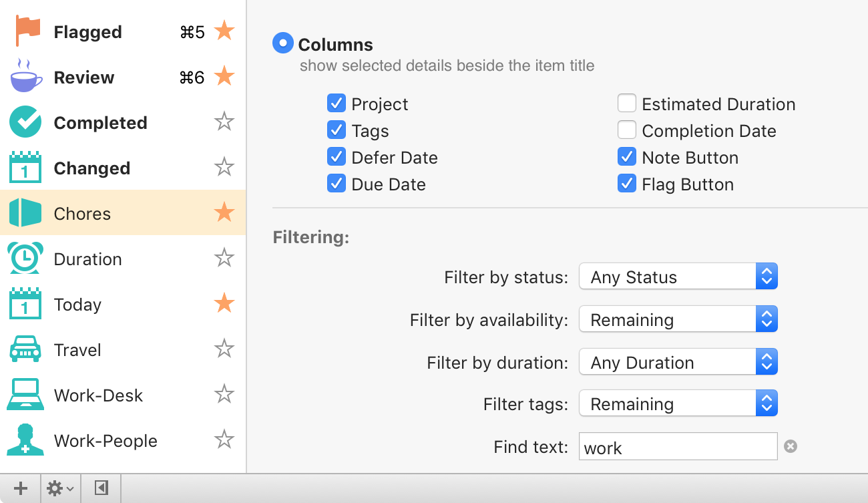Image resolution: width=868 pixels, height=503 pixels.
Task: Star the Work-People perspective
Action: point(224,440)
